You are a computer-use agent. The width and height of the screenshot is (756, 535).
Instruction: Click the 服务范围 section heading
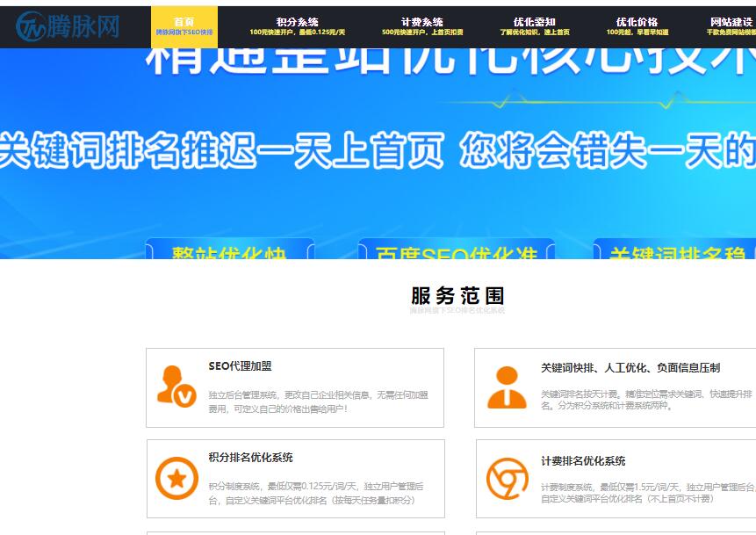click(457, 295)
